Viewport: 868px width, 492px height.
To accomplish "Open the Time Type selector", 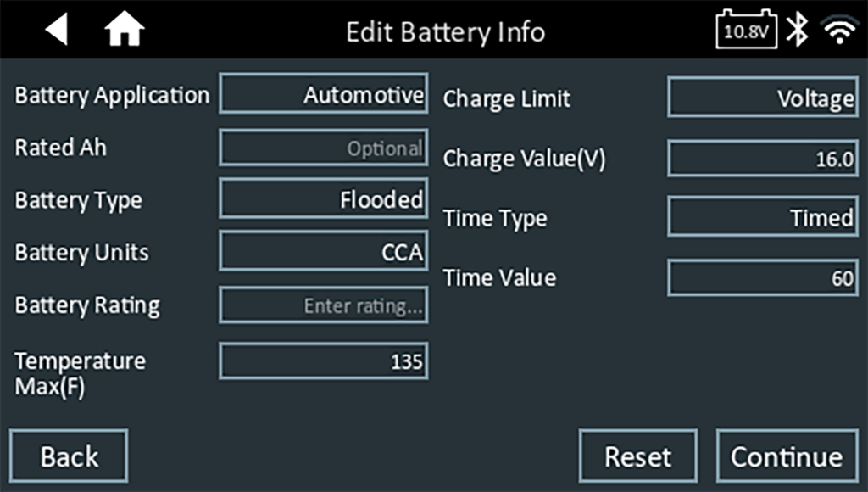I will click(x=762, y=218).
